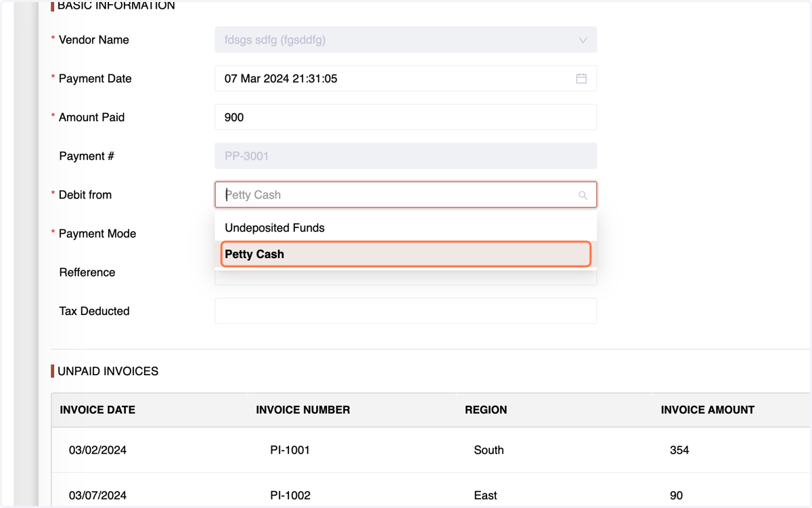Choose Undeposited Funds in the dropdown
Image resolution: width=812 pixels, height=508 pixels.
pyautogui.click(x=406, y=228)
